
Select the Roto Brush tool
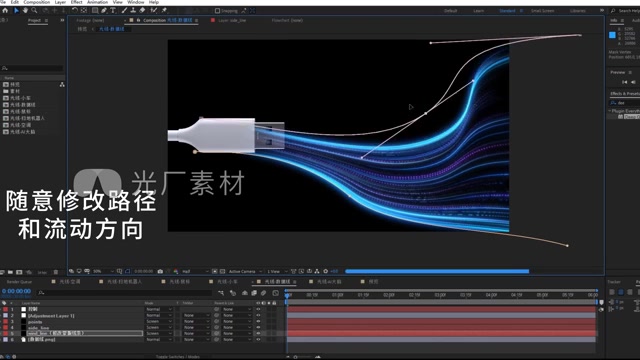(154, 10)
